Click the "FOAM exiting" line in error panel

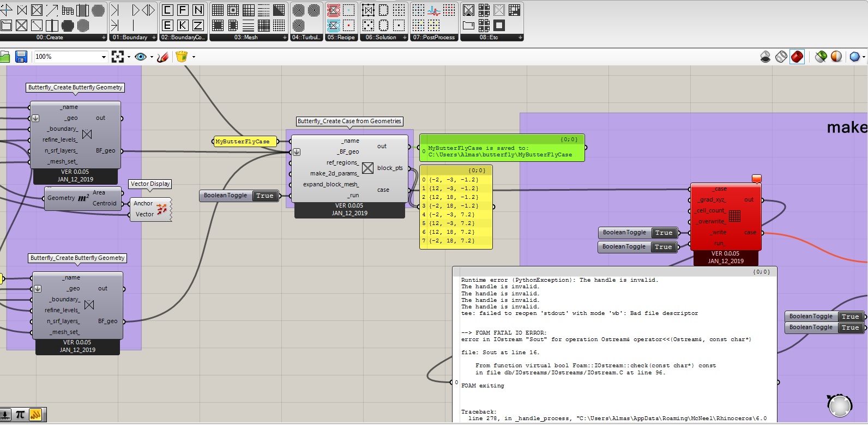(483, 386)
